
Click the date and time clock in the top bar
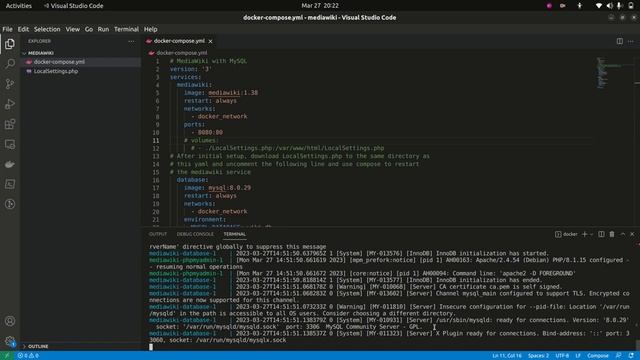coord(320,6)
